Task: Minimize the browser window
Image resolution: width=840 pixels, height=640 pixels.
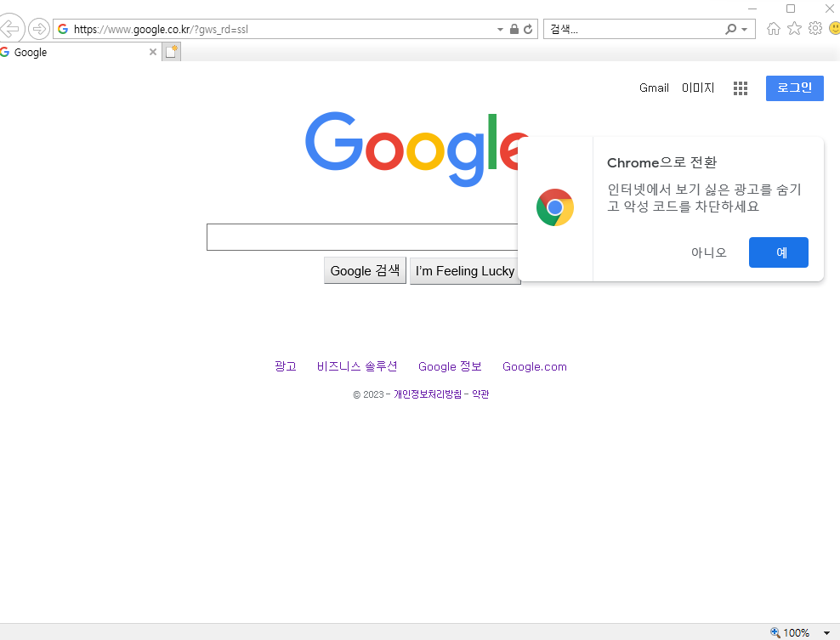Action: coord(752,8)
